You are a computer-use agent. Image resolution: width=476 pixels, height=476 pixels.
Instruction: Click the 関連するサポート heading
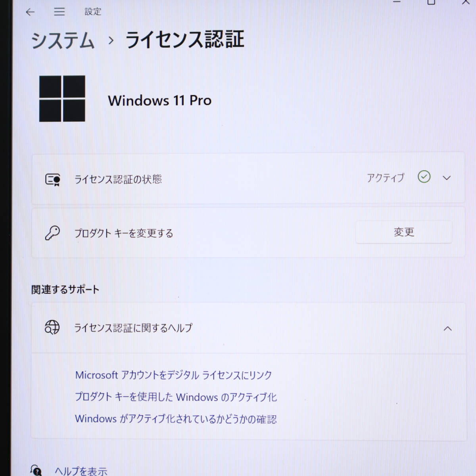pyautogui.click(x=65, y=290)
